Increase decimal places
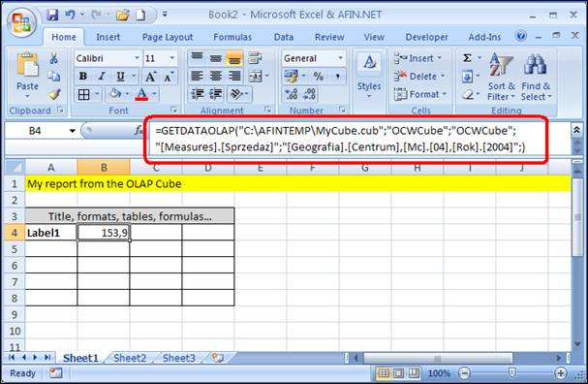Image resolution: width=588 pixels, height=384 pixels. 292,94
